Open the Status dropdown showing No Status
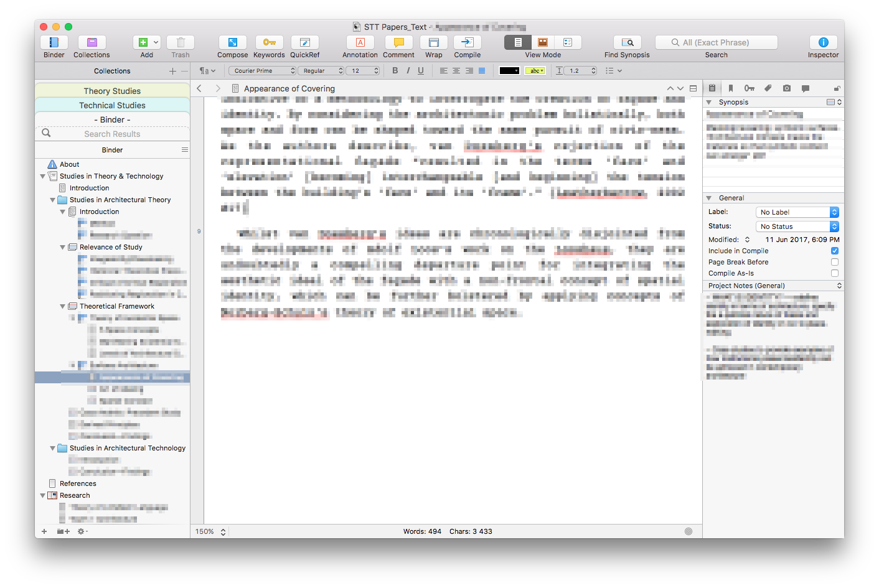Screen dimensions: 879x588 point(797,226)
